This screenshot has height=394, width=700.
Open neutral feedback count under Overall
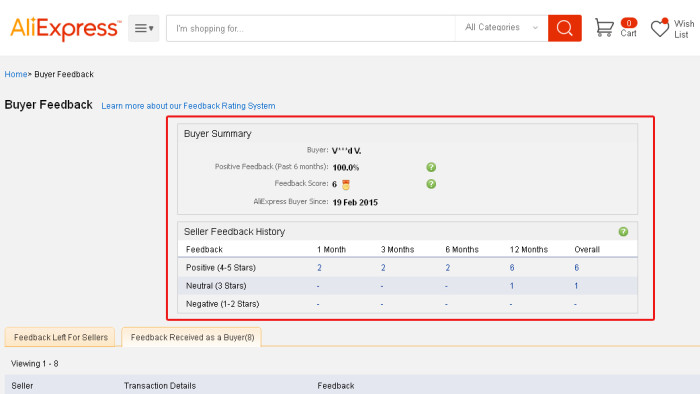[x=576, y=286]
